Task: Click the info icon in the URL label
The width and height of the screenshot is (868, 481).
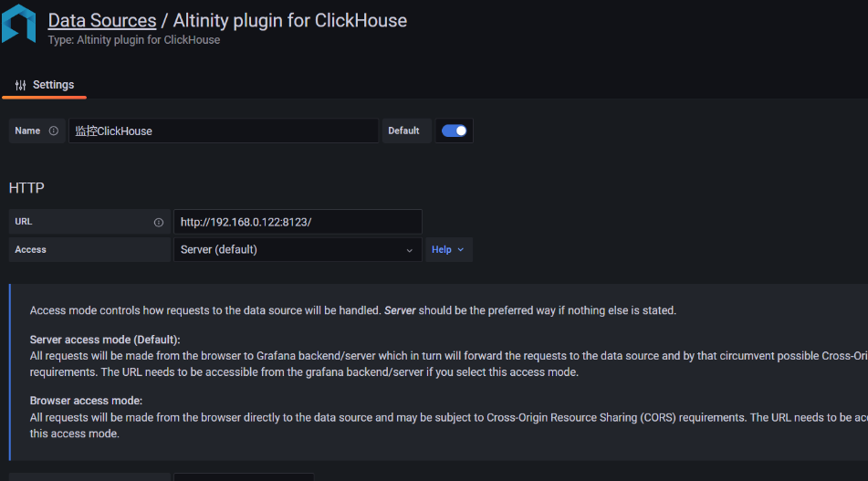Action: 159,223
